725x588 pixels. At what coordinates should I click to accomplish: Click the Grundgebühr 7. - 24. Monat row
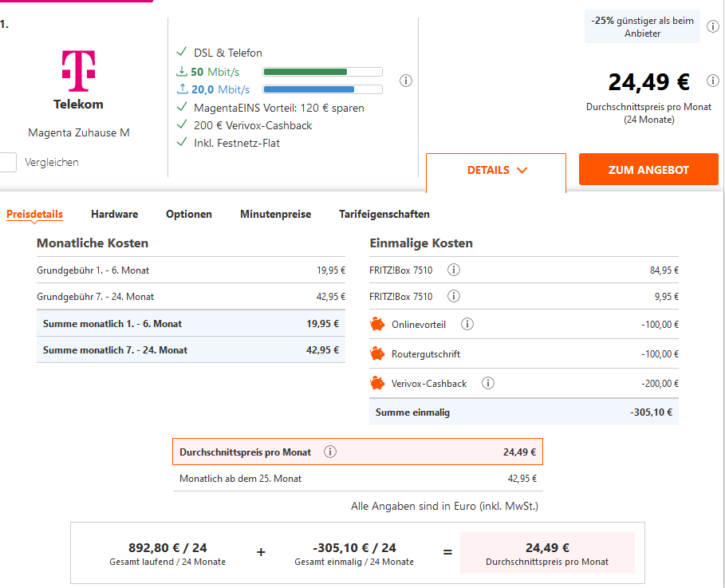[x=191, y=297]
